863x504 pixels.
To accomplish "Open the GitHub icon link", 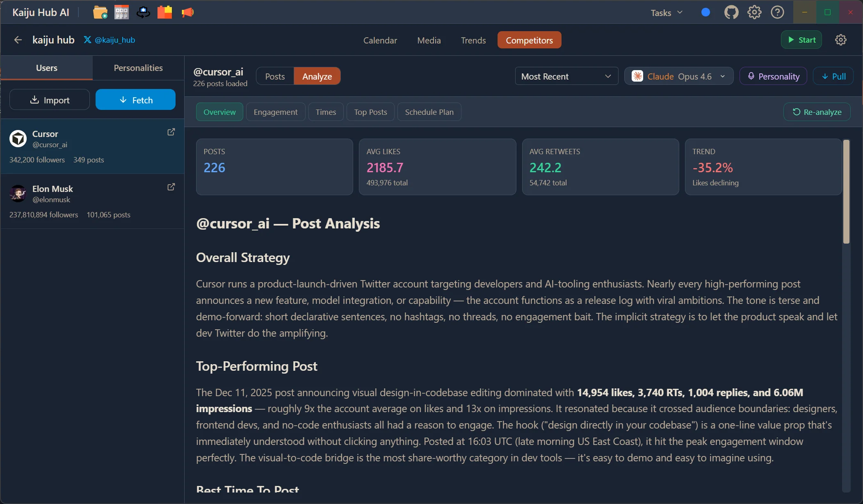I will 731,12.
